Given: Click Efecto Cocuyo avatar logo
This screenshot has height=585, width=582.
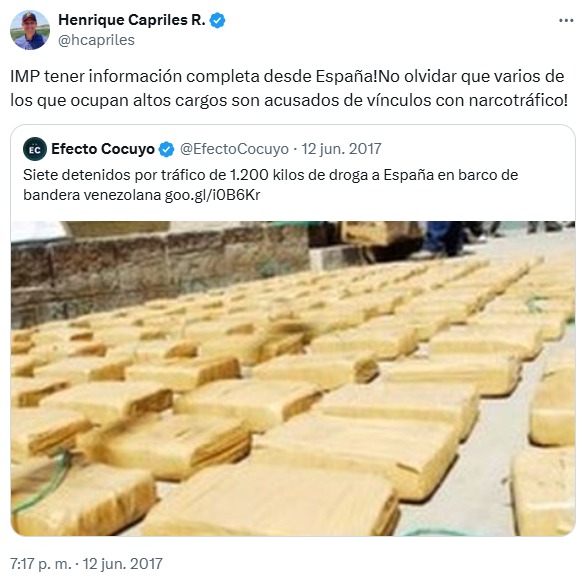Looking at the screenshot, I should click(x=35, y=149).
